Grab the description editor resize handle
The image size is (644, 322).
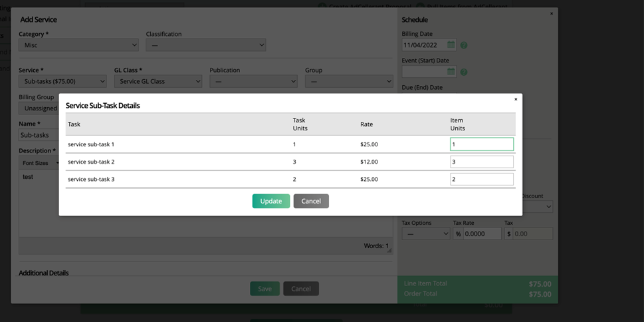[x=389, y=250]
